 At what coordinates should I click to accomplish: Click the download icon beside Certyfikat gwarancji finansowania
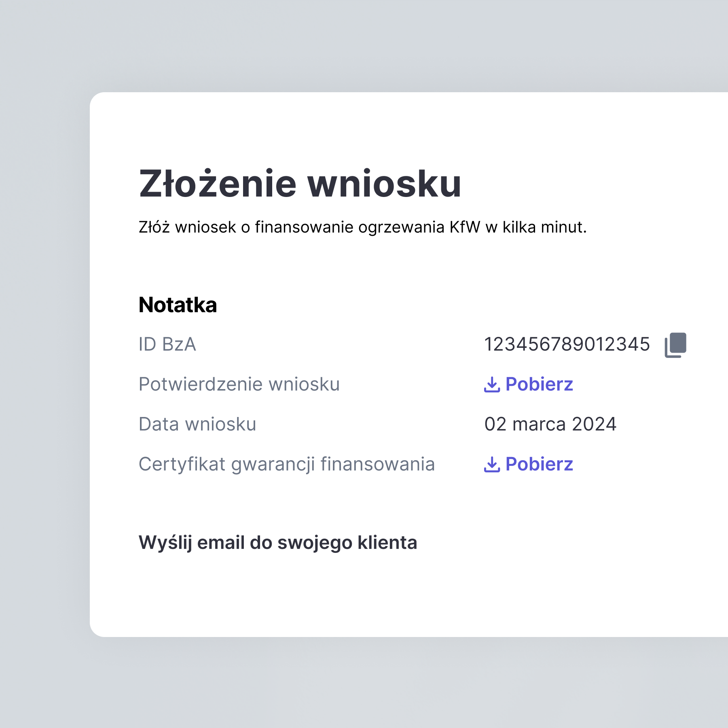[492, 465]
